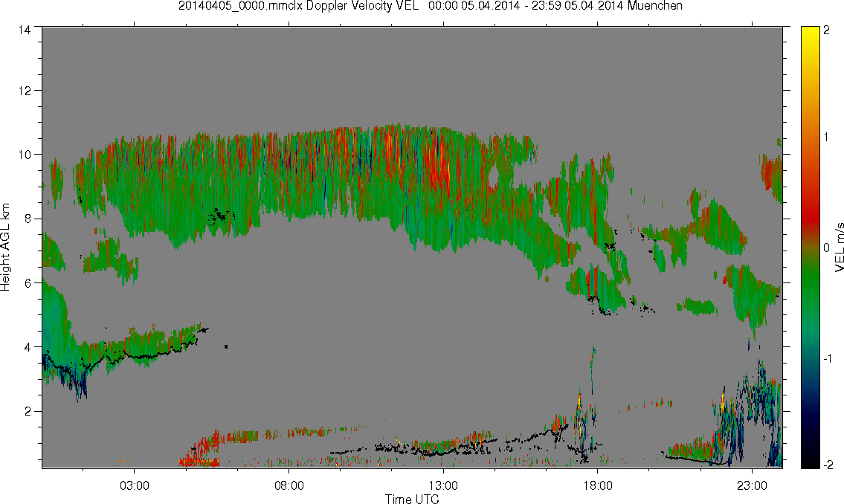Click the 08:00 time tick label
This screenshot has width=844, height=504.
(x=289, y=485)
